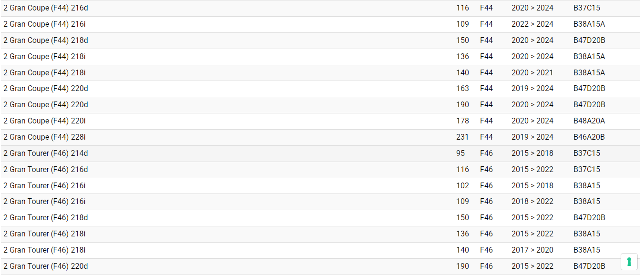Click the 2017 > 2020 year range
The height and width of the screenshot is (275, 644).
coord(532,250)
